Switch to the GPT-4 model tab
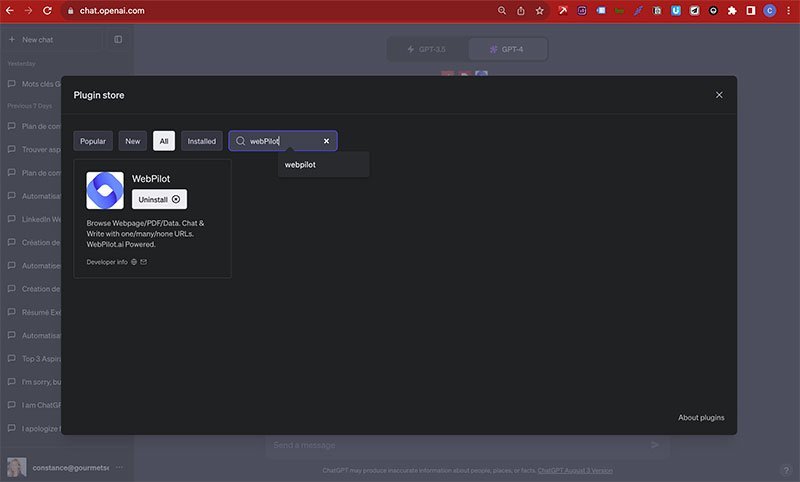Screen dimensions: 800x482 click(x=507, y=49)
